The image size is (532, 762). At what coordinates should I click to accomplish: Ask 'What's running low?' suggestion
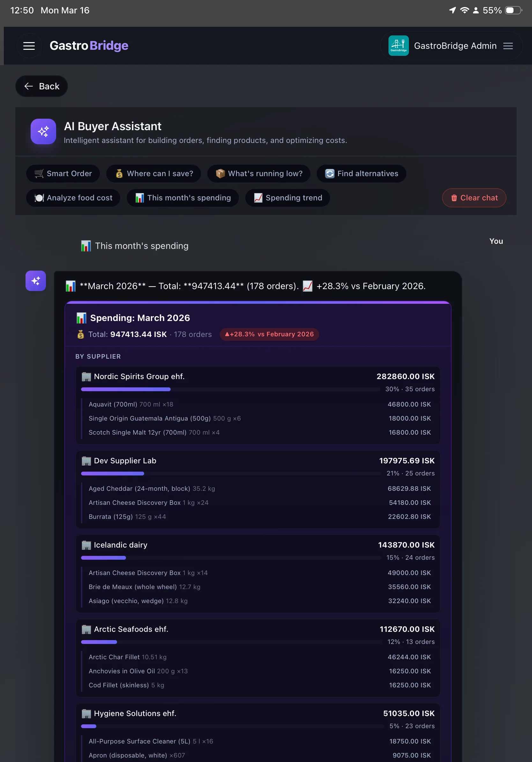(259, 174)
